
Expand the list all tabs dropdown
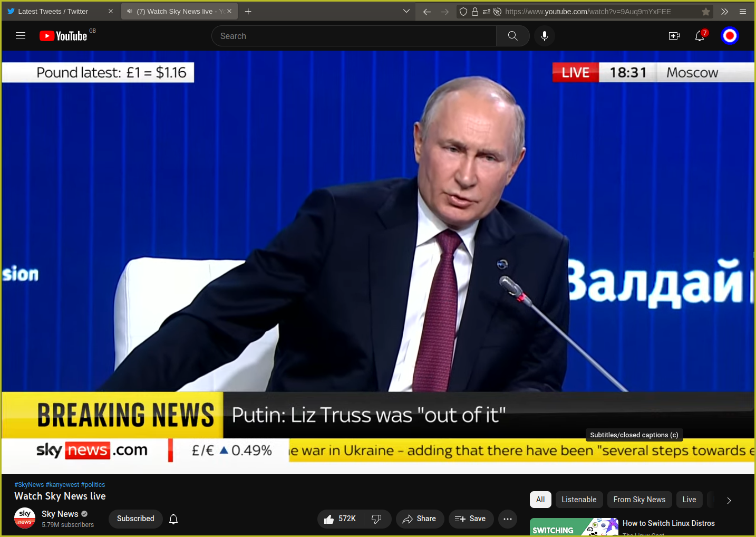point(406,11)
